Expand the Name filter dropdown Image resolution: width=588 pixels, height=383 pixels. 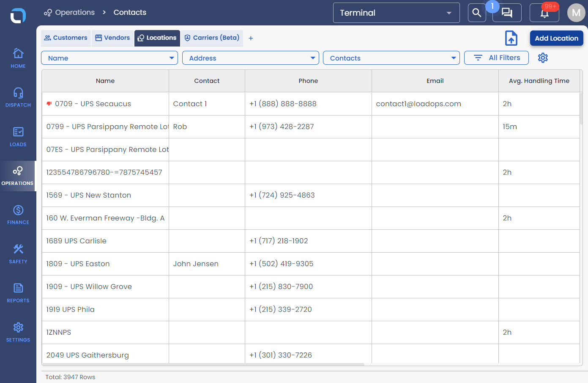coord(109,58)
